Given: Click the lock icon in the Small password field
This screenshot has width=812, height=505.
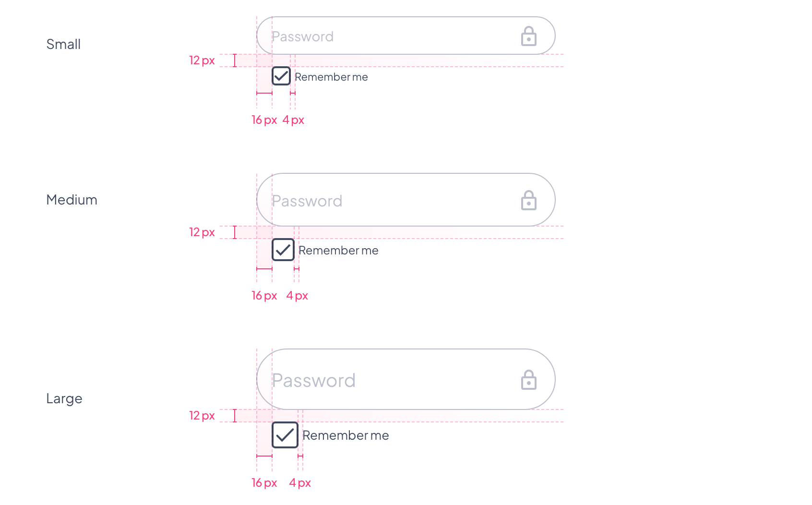Looking at the screenshot, I should coord(528,36).
